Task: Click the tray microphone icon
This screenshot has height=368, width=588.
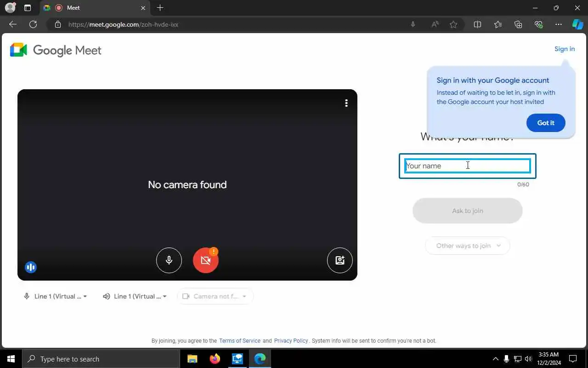Action: pos(506,359)
